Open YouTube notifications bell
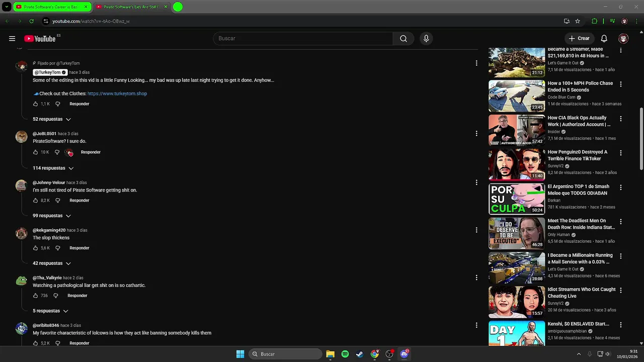 (604, 39)
